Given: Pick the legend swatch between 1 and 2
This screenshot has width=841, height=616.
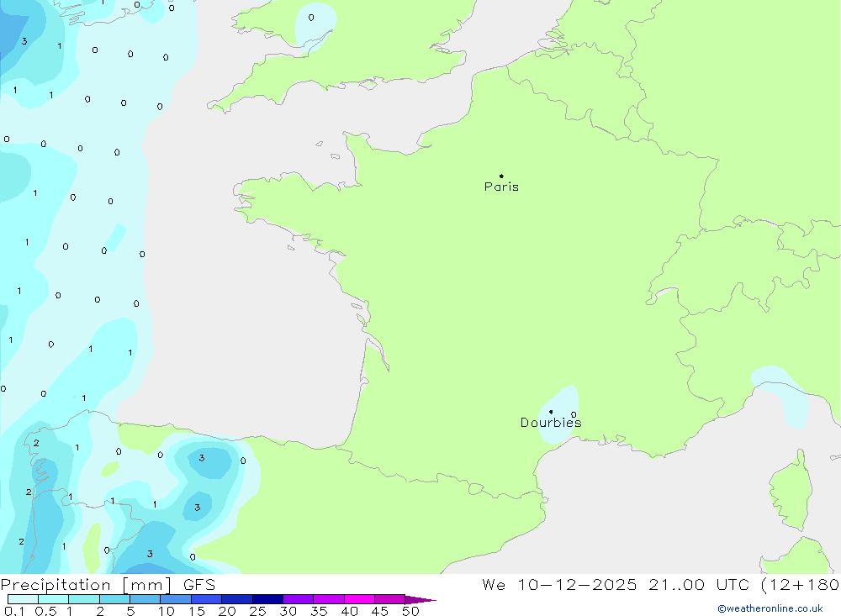Looking at the screenshot, I should pos(84,599).
